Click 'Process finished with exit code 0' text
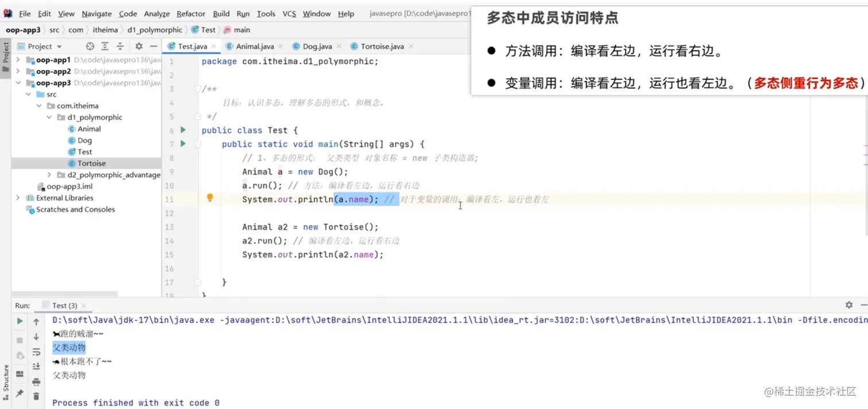 (x=136, y=403)
